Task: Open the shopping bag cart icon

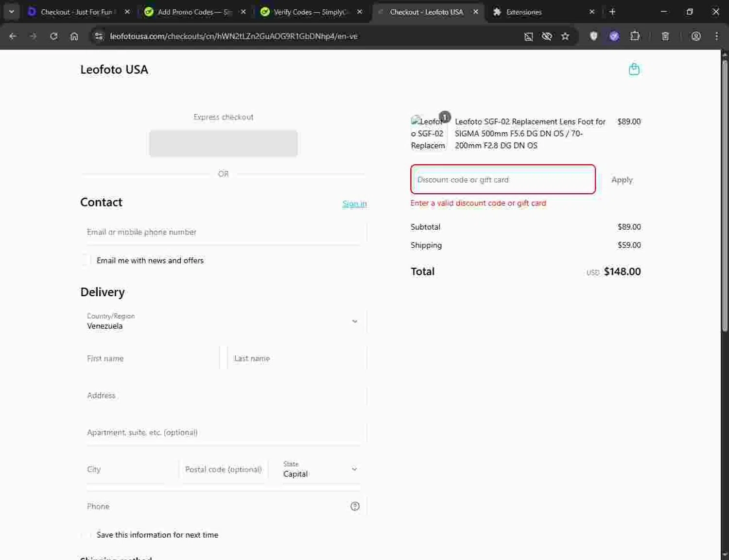Action: (x=634, y=69)
